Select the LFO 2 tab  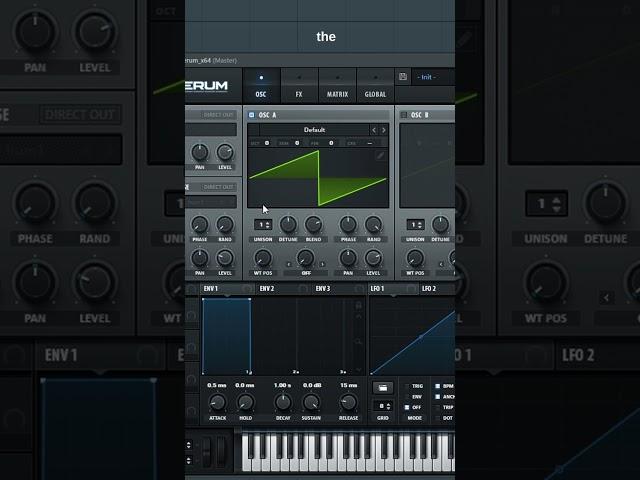437,289
